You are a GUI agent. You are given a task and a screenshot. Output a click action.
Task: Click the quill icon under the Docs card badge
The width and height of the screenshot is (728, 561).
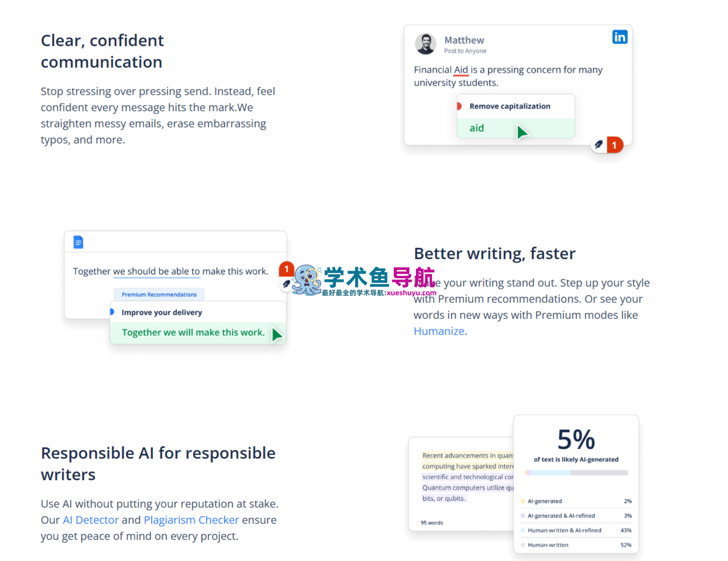(286, 283)
